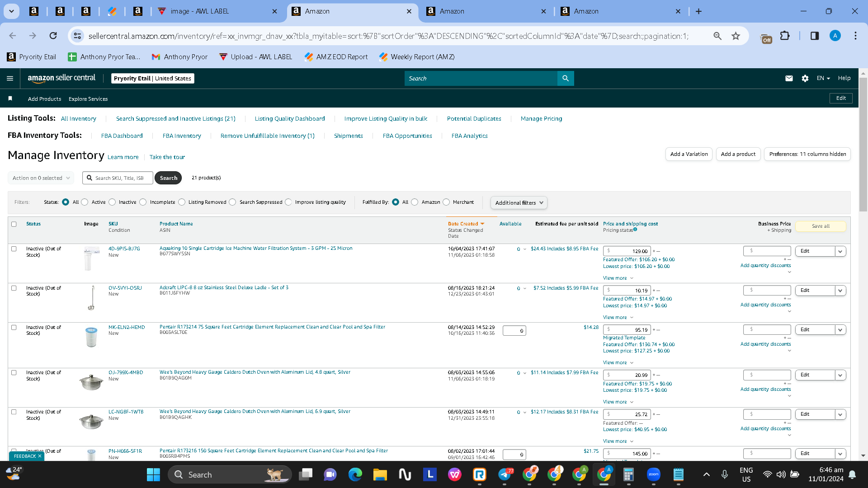868x488 pixels.
Task: Click the Save all button
Action: pyautogui.click(x=821, y=226)
